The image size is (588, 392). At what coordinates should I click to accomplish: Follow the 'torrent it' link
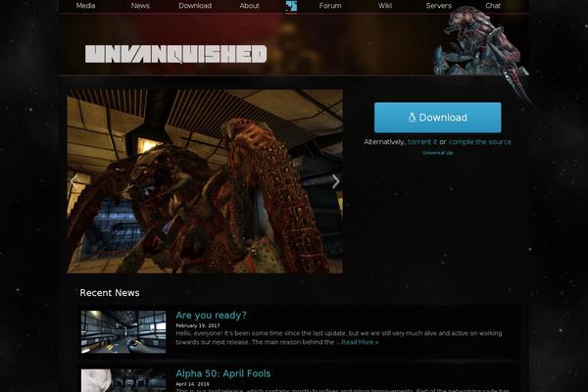(422, 142)
